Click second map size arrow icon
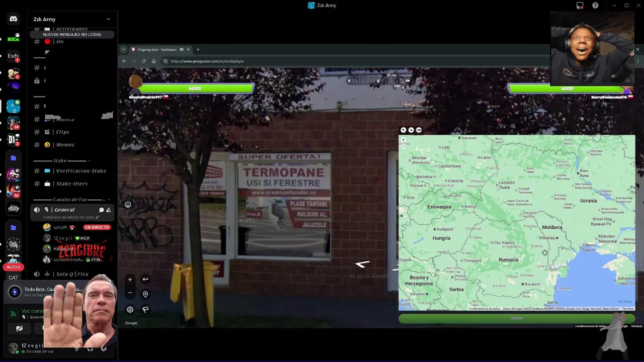Viewport: 644px width, 362px height. pos(411,130)
